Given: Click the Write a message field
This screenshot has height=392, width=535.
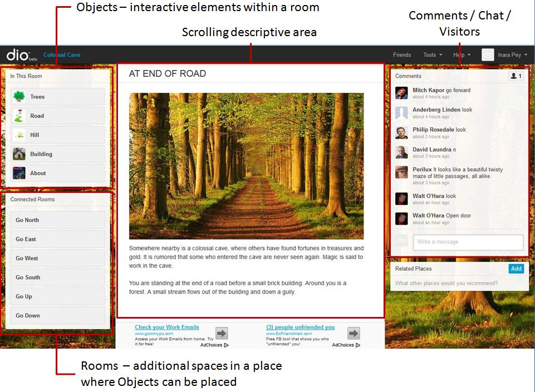Looking at the screenshot, I should (468, 242).
